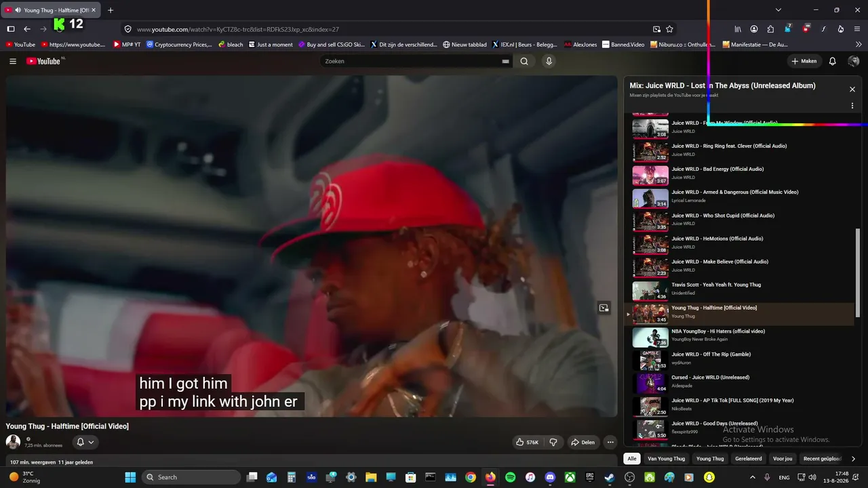Like the video with thumbs up
868x488 pixels.
528,442
